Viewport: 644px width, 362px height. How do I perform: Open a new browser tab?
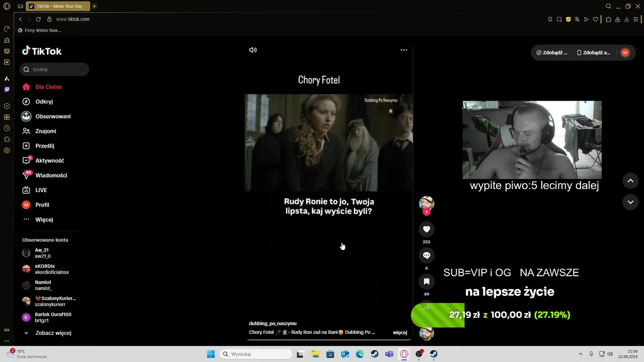(94, 7)
